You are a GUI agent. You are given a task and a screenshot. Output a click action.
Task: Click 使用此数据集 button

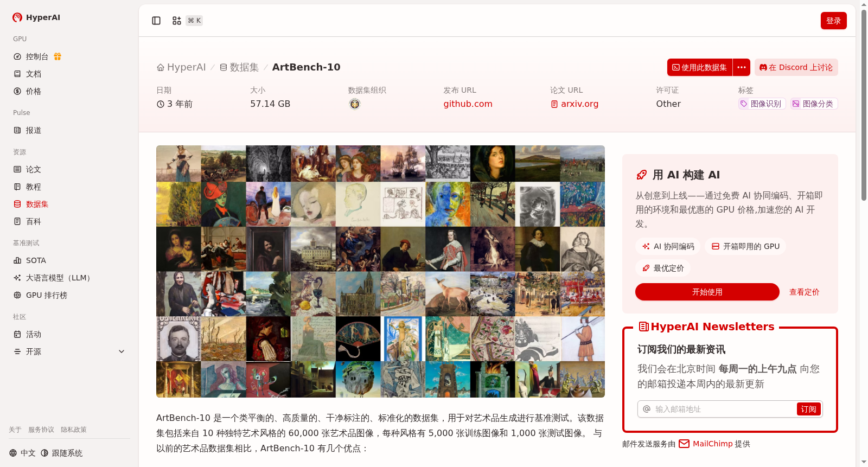(700, 67)
